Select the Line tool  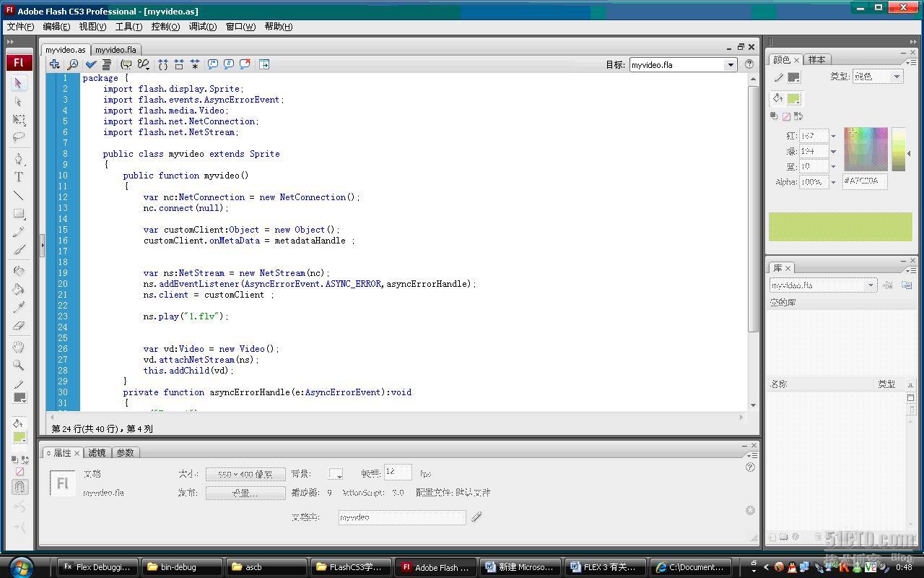pos(19,195)
